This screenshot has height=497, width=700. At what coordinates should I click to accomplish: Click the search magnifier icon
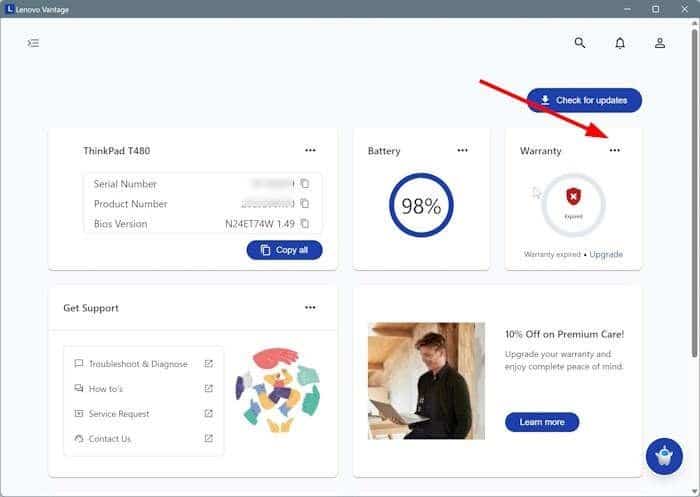pos(579,42)
